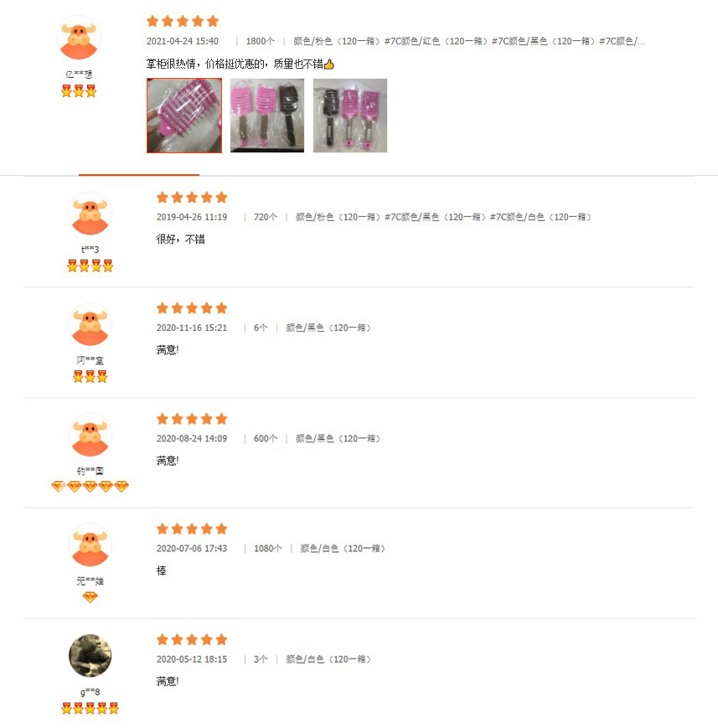Click the avatar of reviewer 亿**想
The height and width of the screenshot is (728, 718).
tap(79, 38)
